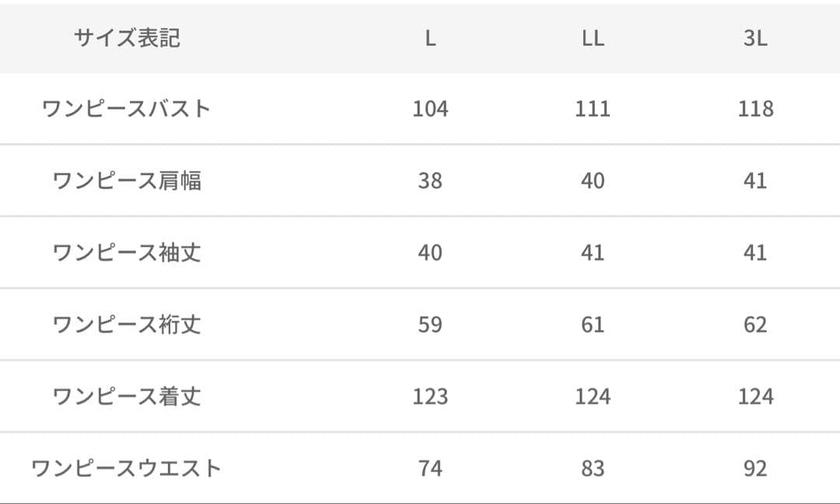Select the L size column header
840x504 pixels.
point(430,39)
